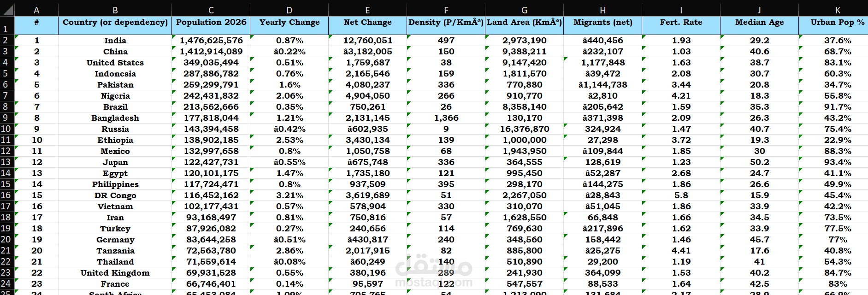Viewport: 868px width, 295px height.
Task: Click China's population 1,412,914,089
Action: (x=211, y=52)
